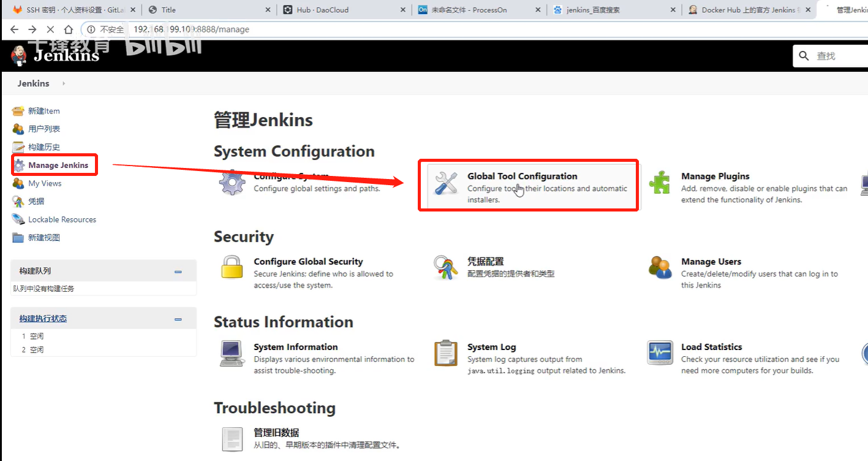
Task: Collapse the 构建队列 panel
Action: click(178, 271)
